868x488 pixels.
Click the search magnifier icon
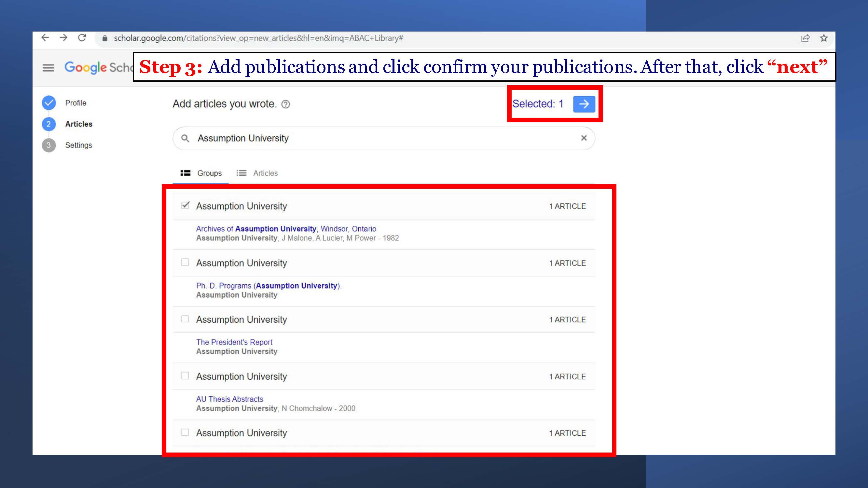(x=185, y=138)
